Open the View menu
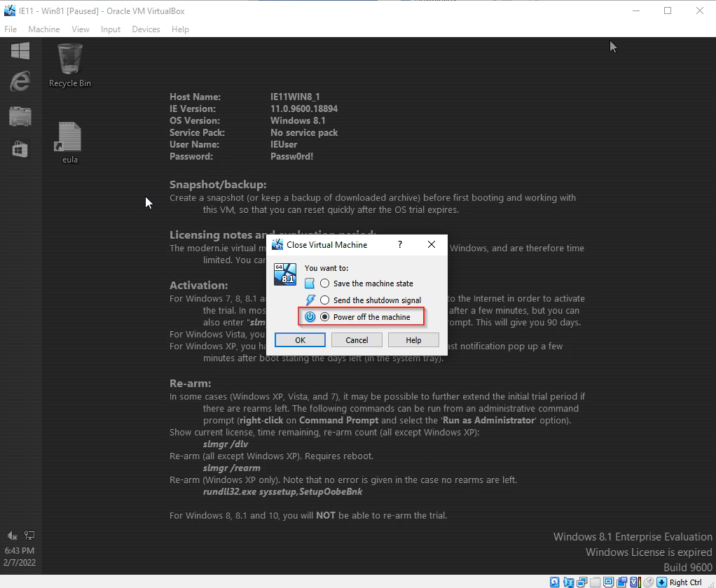Viewport: 716px width, 588px height. 81,29
